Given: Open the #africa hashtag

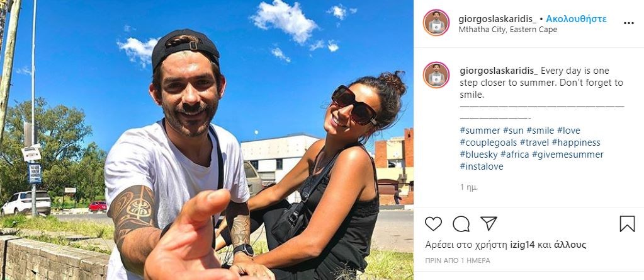Looking at the screenshot, I should click(x=514, y=155).
